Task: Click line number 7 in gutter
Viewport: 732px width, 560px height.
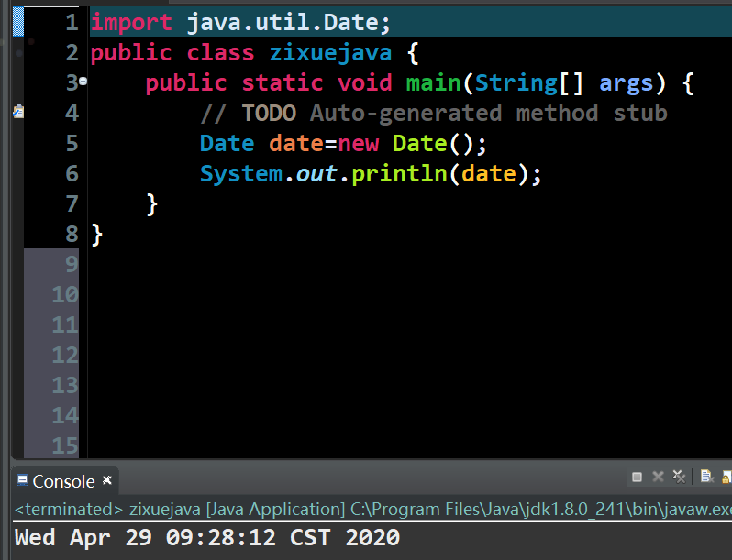Action: point(72,203)
